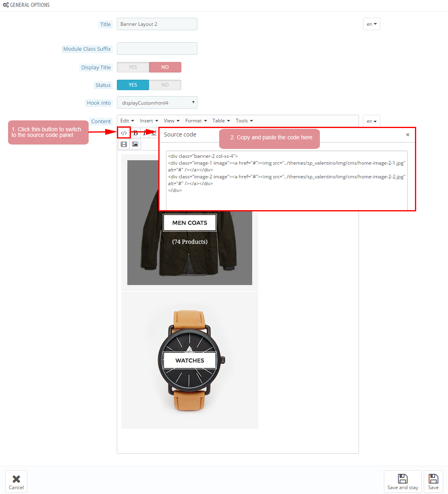Open the Format menu
This screenshot has width=448, height=494.
[x=196, y=121]
